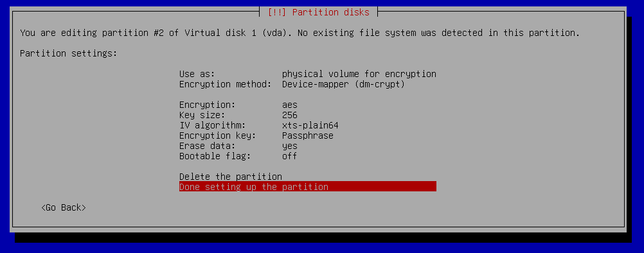Viewport: 644px width, 253px height.
Task: Confirm "Done setting up the partition"
Action: [308, 187]
